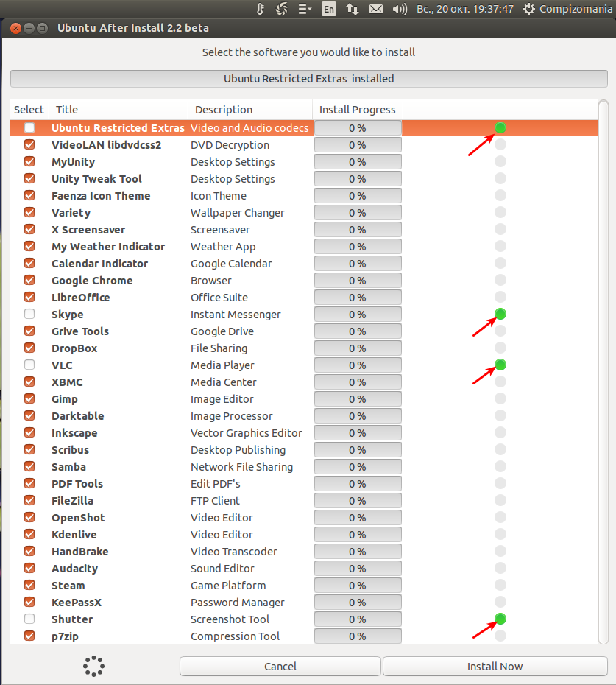Click the LibreOffice install progress bar
Viewport: 616px width, 685px height.
[358, 297]
